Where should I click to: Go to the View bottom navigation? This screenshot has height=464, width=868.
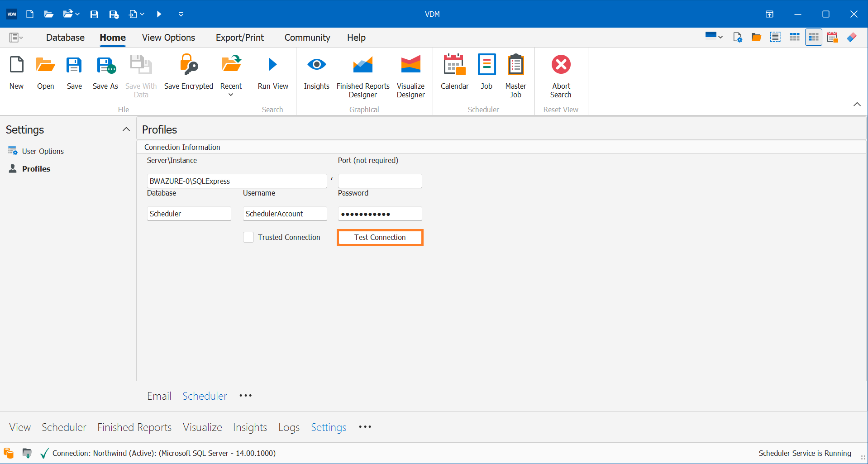[x=20, y=427]
